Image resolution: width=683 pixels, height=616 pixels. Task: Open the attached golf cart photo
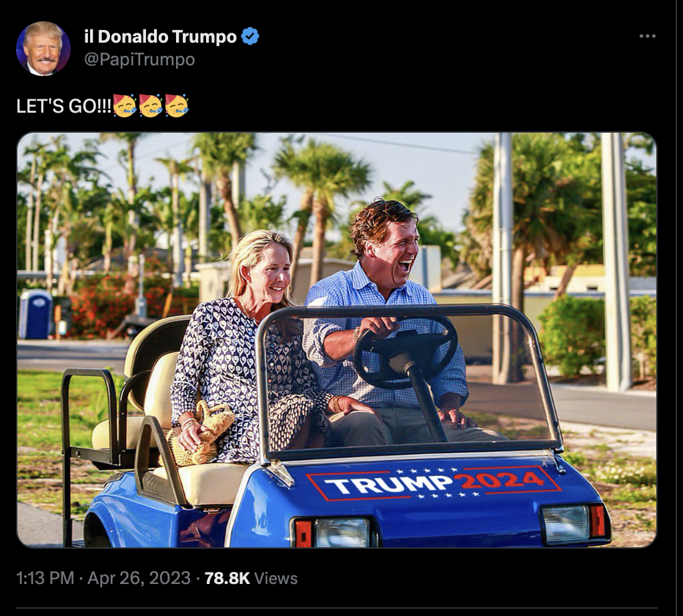pos(337,340)
